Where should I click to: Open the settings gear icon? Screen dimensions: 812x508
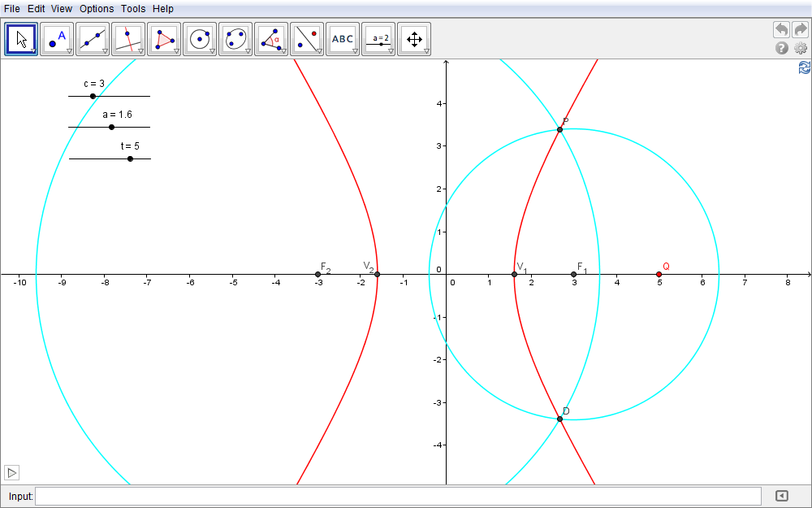(801, 49)
